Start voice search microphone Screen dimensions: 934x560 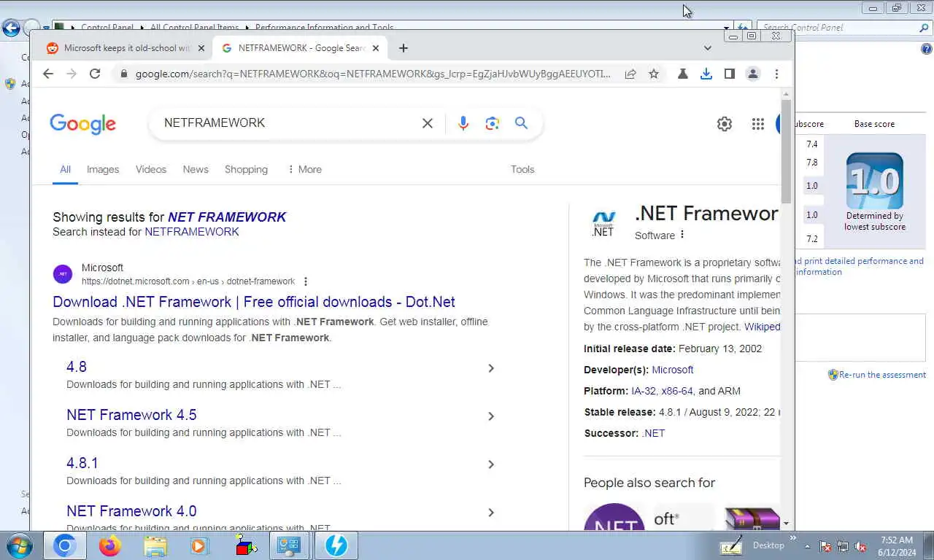[463, 123]
